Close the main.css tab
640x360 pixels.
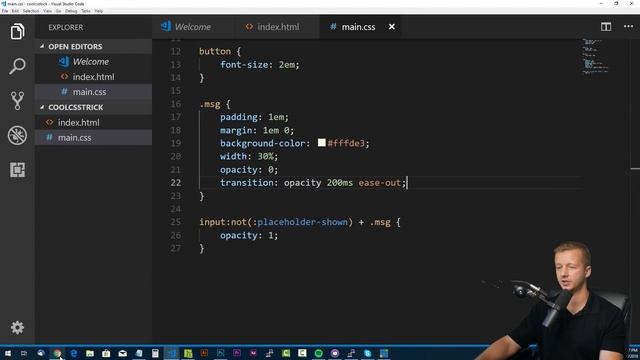[391, 27]
